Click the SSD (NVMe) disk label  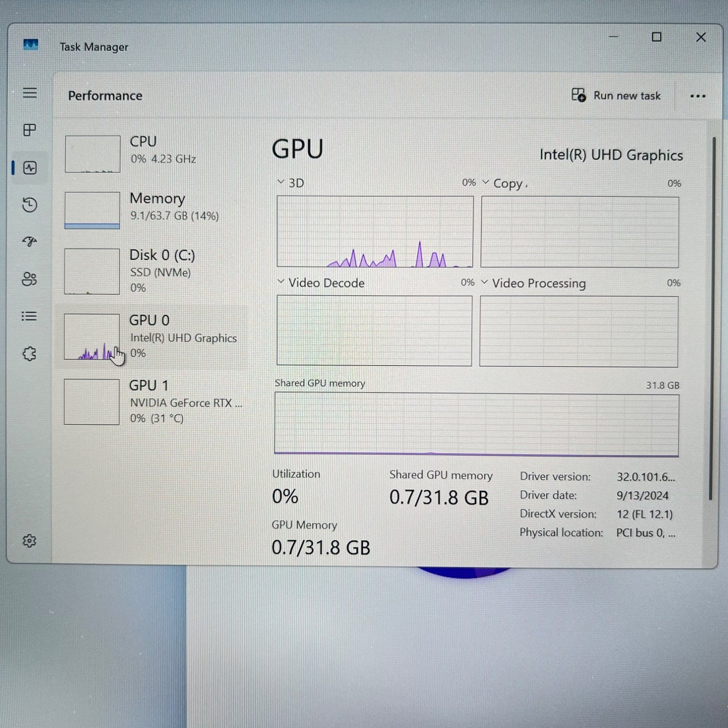point(161,272)
